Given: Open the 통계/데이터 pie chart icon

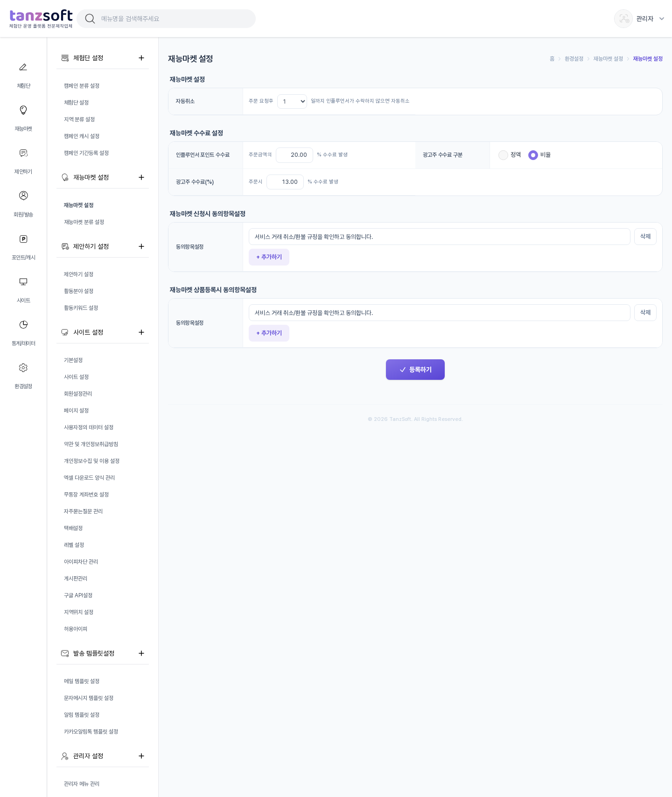Looking at the screenshot, I should point(23,325).
